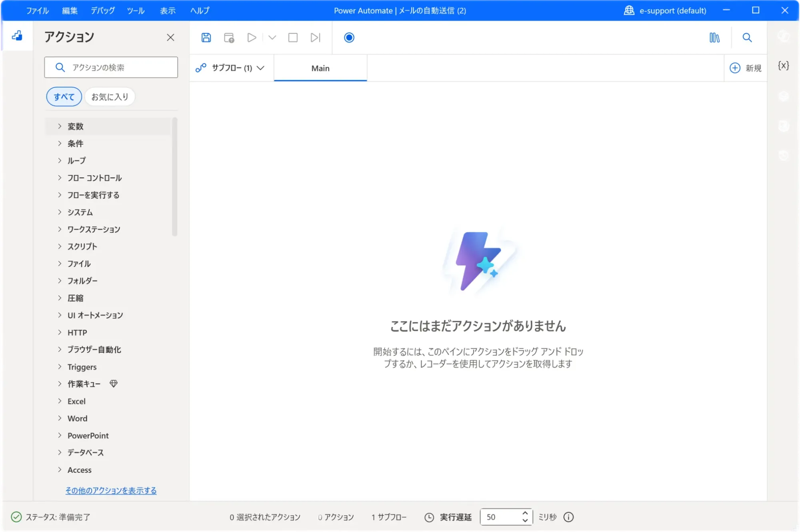Open the ファイル menu
The image size is (800, 532).
pos(37,11)
